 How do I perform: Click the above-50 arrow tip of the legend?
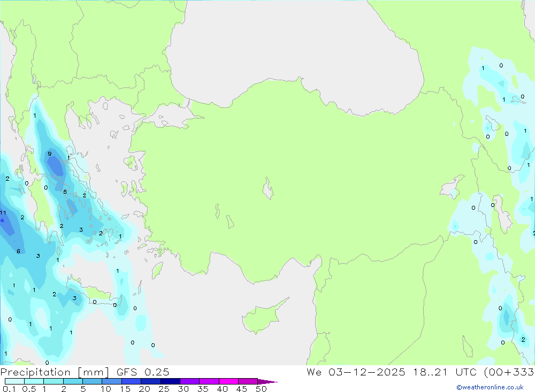pos(267,381)
